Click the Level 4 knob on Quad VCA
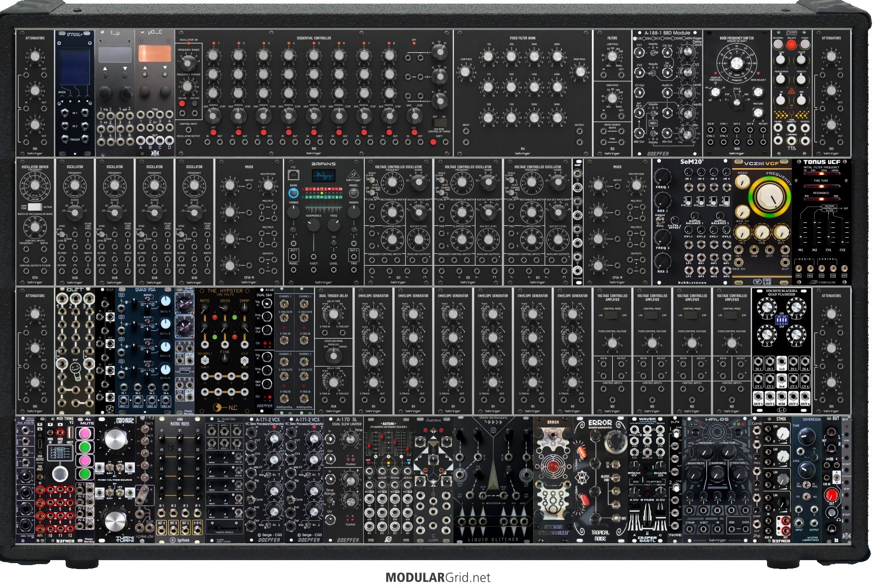This screenshot has width=877, height=588. tap(165, 369)
